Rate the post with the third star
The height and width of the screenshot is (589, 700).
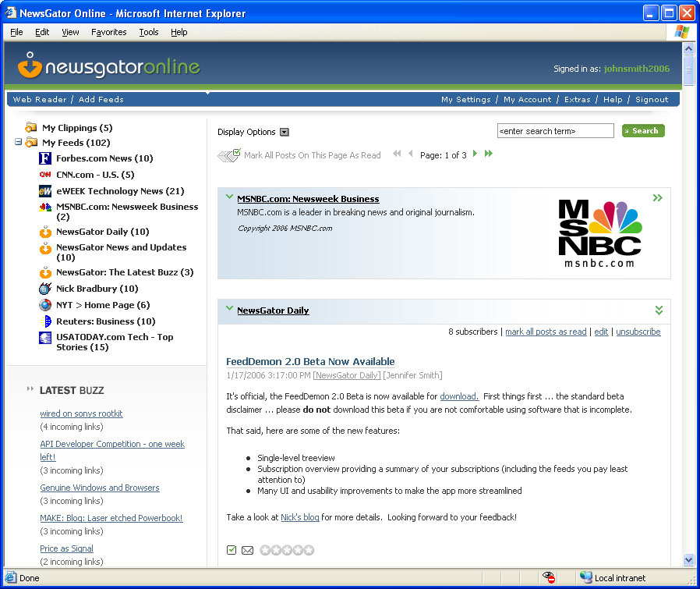pyautogui.click(x=287, y=550)
